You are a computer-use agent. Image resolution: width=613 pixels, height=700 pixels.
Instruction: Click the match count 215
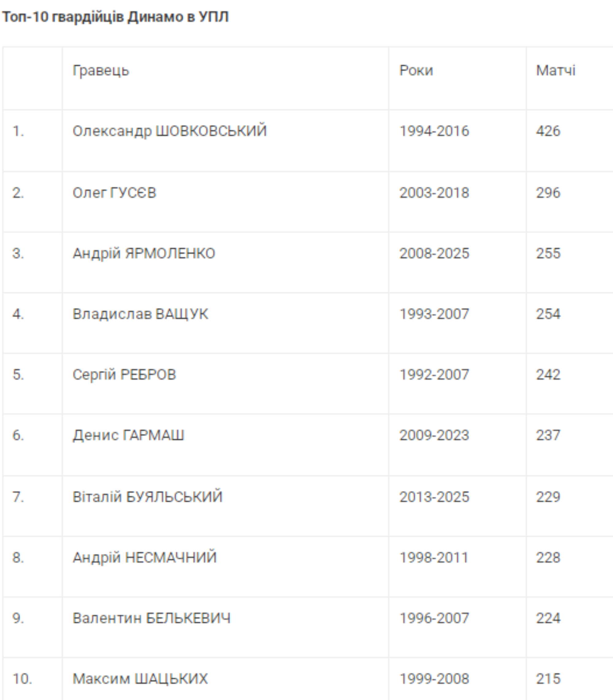pyautogui.click(x=548, y=679)
